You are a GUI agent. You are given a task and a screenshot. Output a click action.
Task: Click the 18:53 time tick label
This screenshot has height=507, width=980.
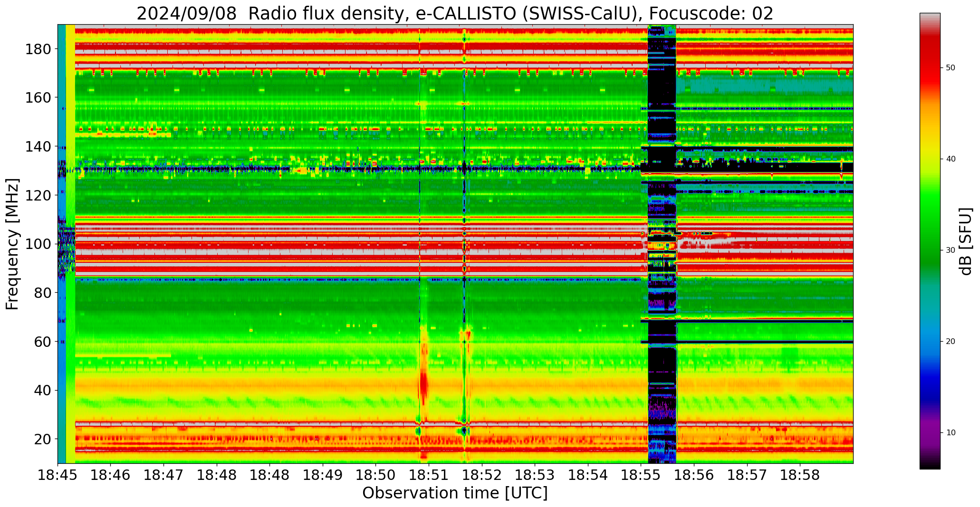tap(535, 475)
